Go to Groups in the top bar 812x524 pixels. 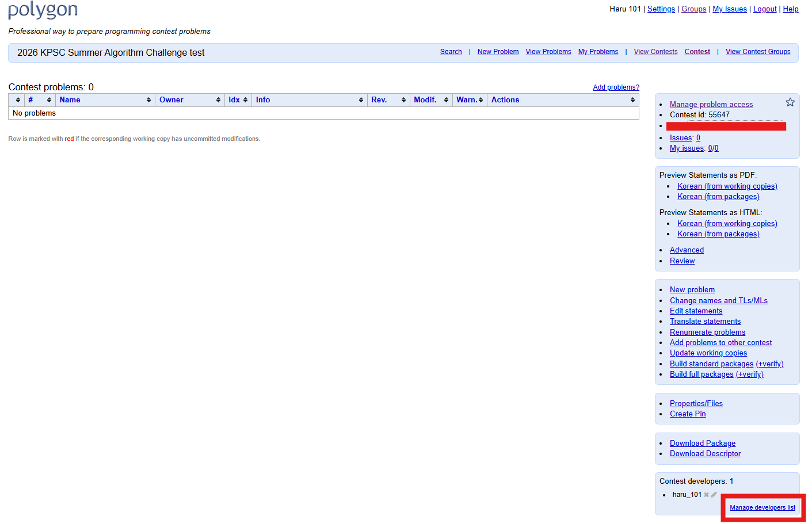click(x=693, y=9)
